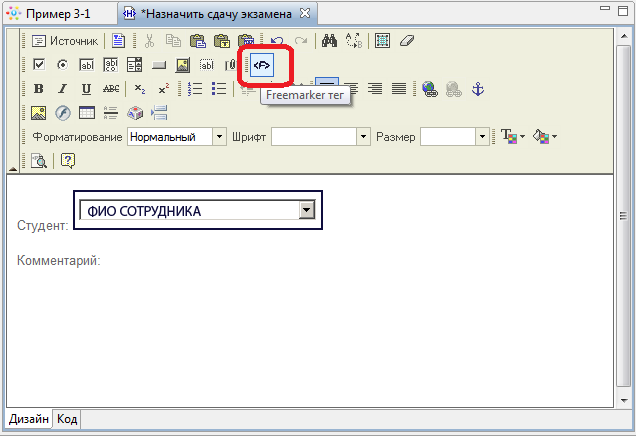Toggle italic text formatting
636x436 pixels.
click(62, 89)
